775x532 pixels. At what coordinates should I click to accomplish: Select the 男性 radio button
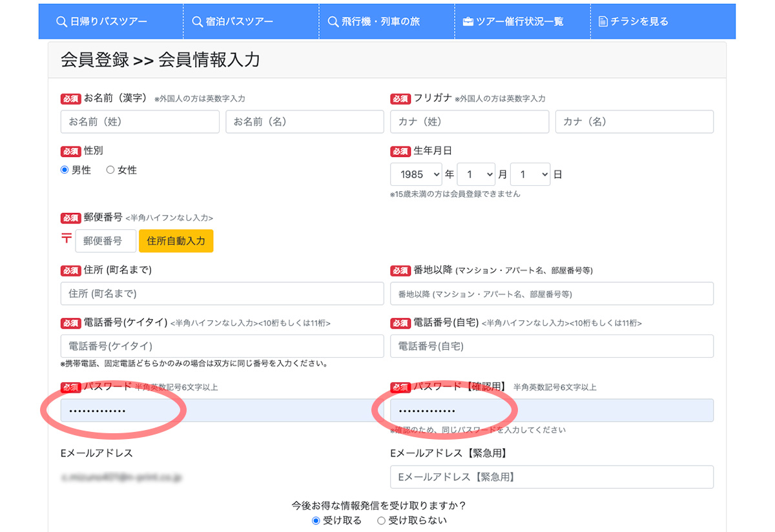pyautogui.click(x=65, y=170)
